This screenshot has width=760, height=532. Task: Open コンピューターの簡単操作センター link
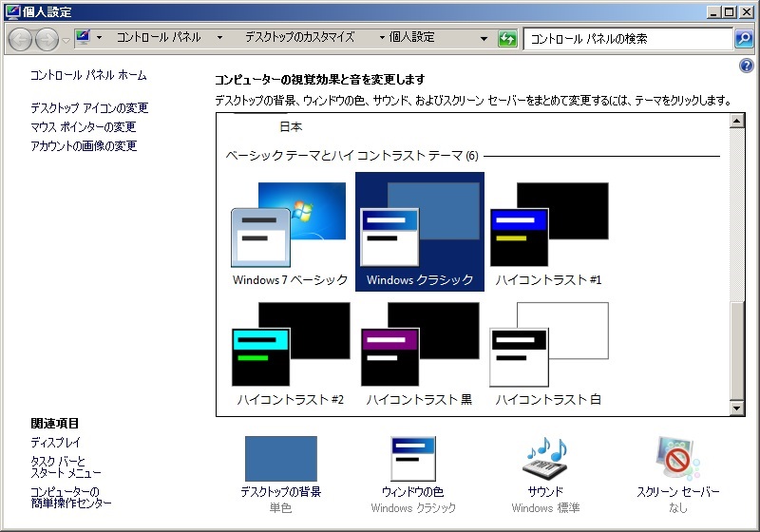tap(70, 497)
